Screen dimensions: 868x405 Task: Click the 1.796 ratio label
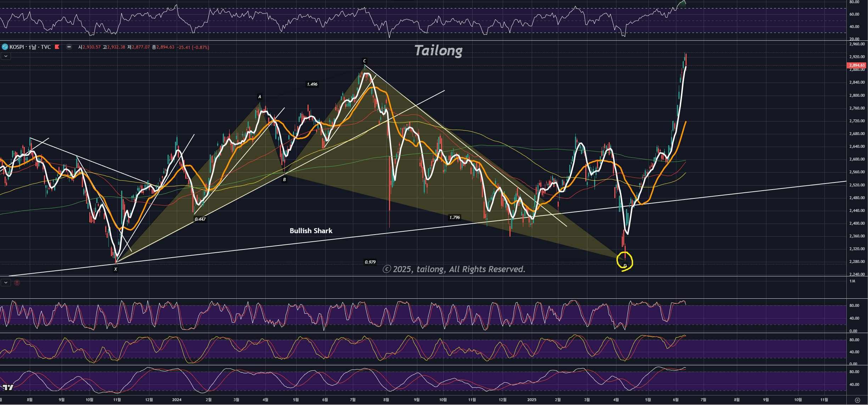click(454, 218)
